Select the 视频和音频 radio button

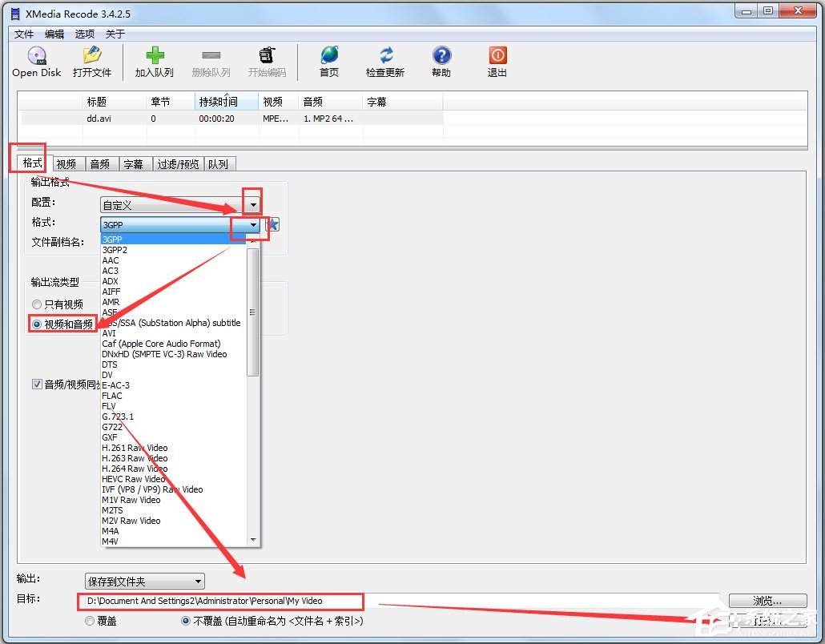click(x=36, y=323)
